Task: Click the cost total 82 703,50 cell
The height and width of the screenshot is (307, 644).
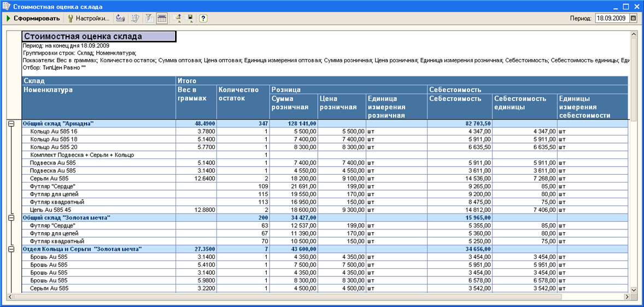Action: coord(460,123)
